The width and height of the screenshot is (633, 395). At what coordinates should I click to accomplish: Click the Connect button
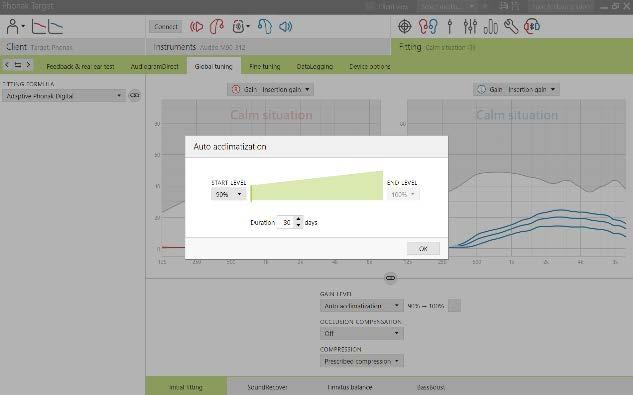tap(166, 27)
